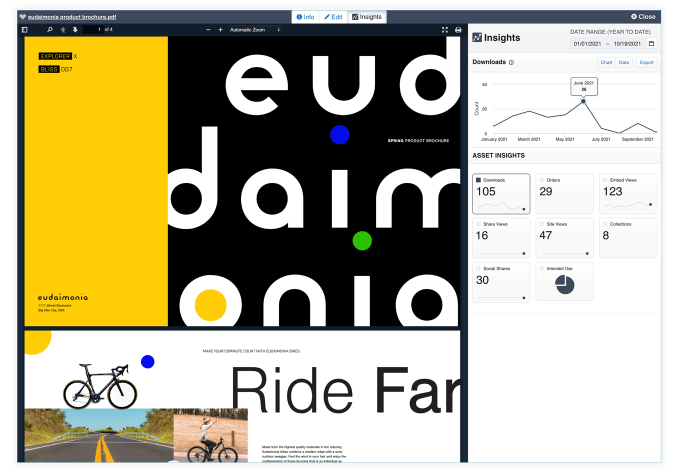The width and height of the screenshot is (678, 472).
Task: Click the EXPLORER X label on brochure
Action: point(58,56)
